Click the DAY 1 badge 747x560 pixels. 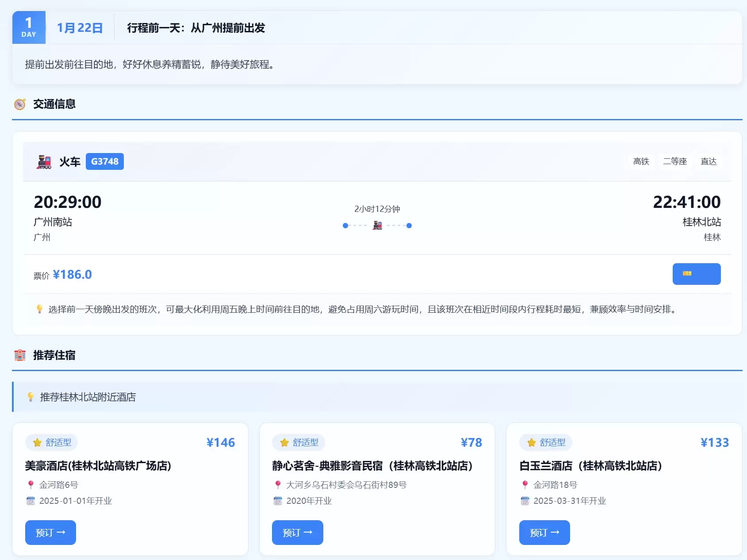pos(29,27)
